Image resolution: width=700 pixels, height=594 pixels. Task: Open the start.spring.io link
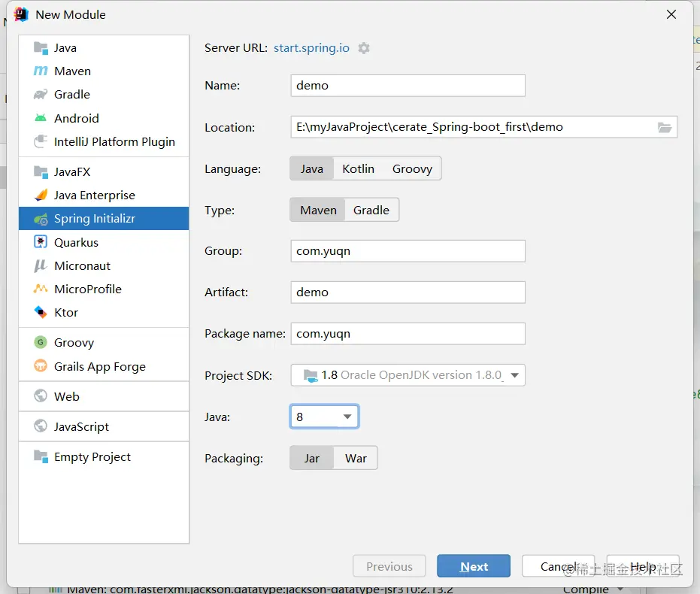[311, 48]
